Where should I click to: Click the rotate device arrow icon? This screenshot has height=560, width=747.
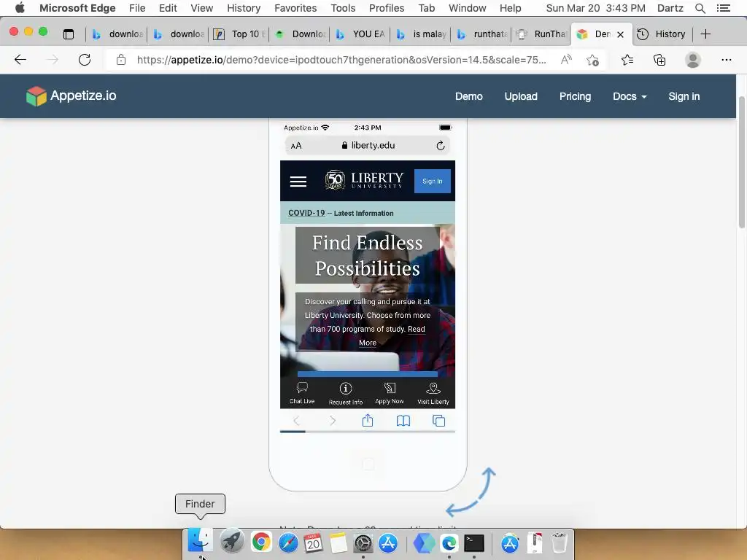[x=471, y=491]
